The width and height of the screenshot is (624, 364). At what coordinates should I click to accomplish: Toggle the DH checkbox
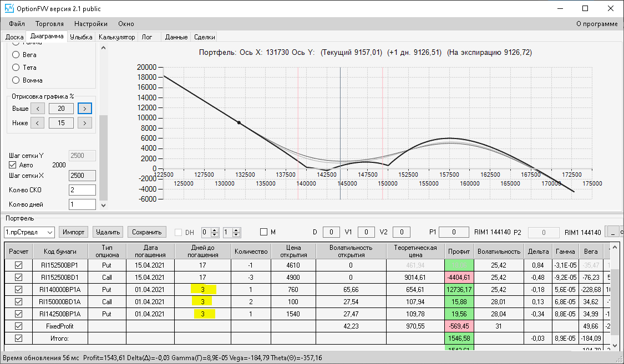(x=178, y=233)
